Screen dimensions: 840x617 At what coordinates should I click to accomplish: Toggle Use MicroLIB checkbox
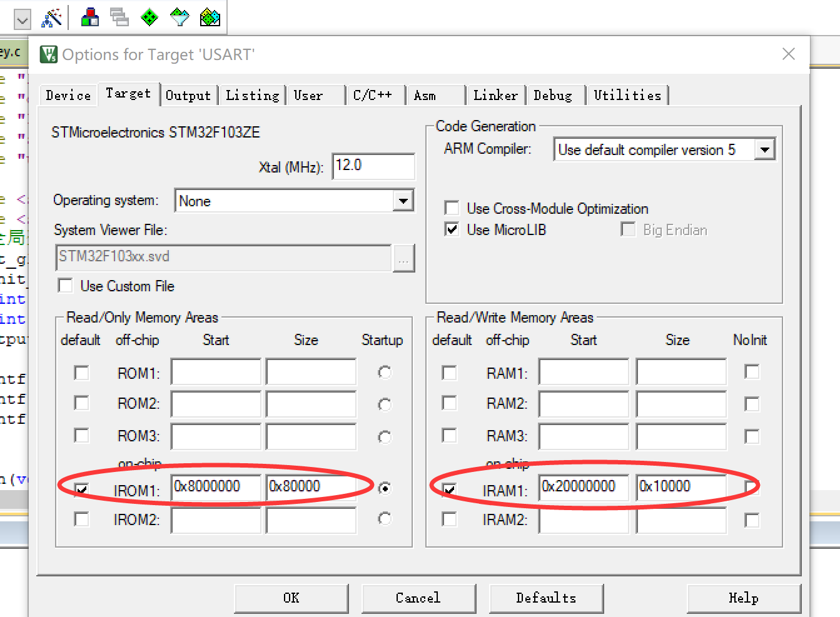coord(451,229)
